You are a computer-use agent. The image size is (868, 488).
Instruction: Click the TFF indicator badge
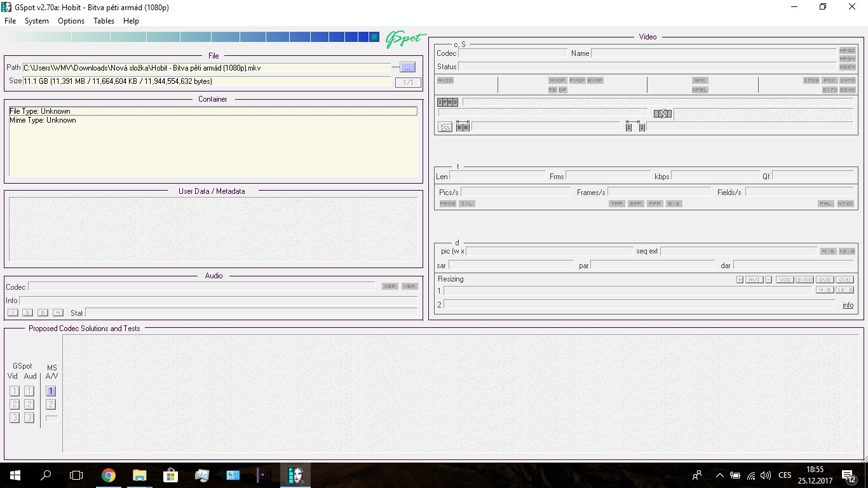pos(616,203)
